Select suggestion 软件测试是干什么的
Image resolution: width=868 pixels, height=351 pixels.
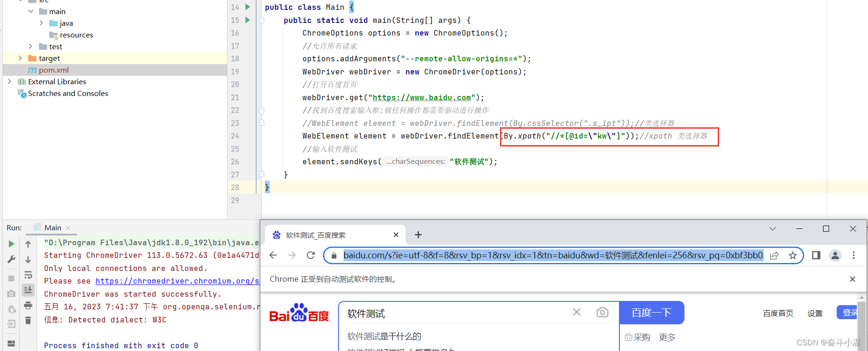pos(384,336)
